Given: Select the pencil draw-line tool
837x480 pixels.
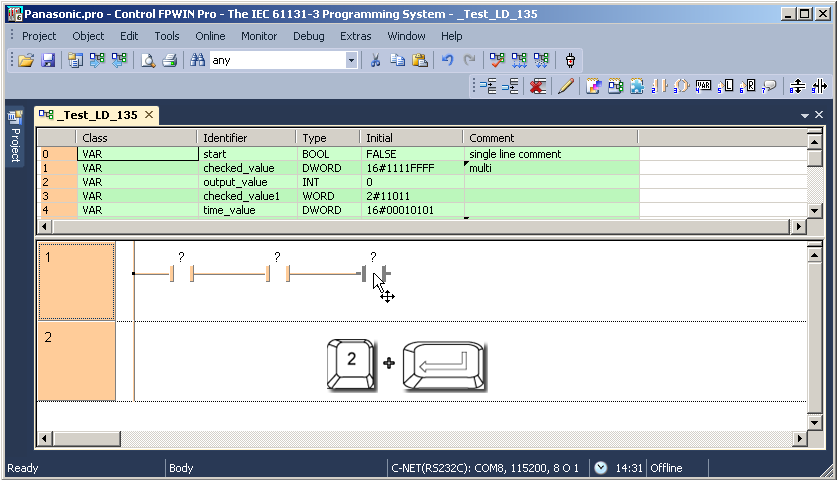Looking at the screenshot, I should 565,86.
